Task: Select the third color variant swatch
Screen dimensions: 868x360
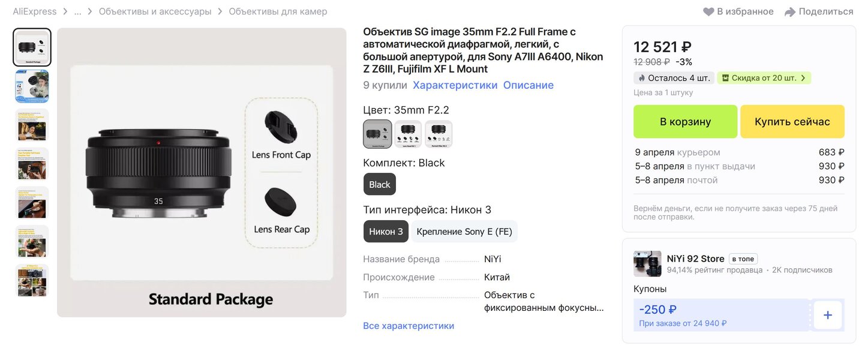Action: click(438, 134)
